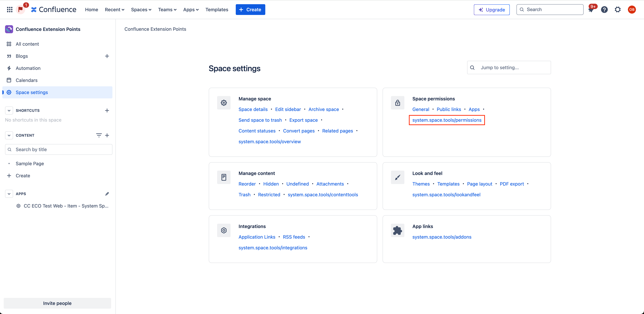Add a shortcut with the plus icon
Viewport: 644px width, 314px height.
point(107,110)
